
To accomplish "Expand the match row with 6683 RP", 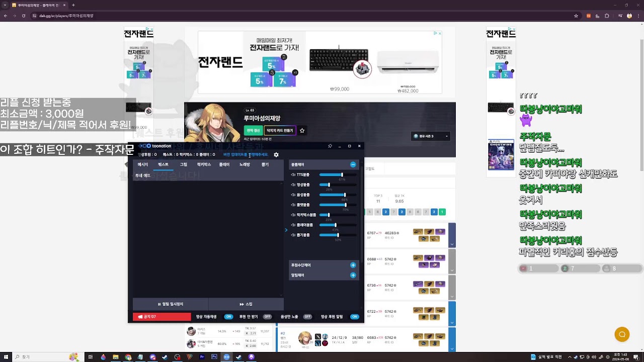I will coord(452,340).
